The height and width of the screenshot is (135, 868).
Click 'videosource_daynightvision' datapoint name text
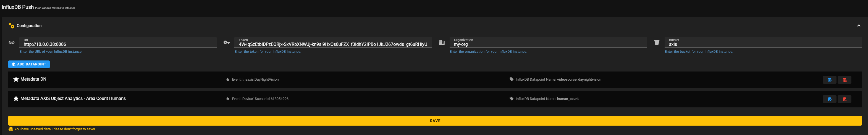tap(579, 80)
